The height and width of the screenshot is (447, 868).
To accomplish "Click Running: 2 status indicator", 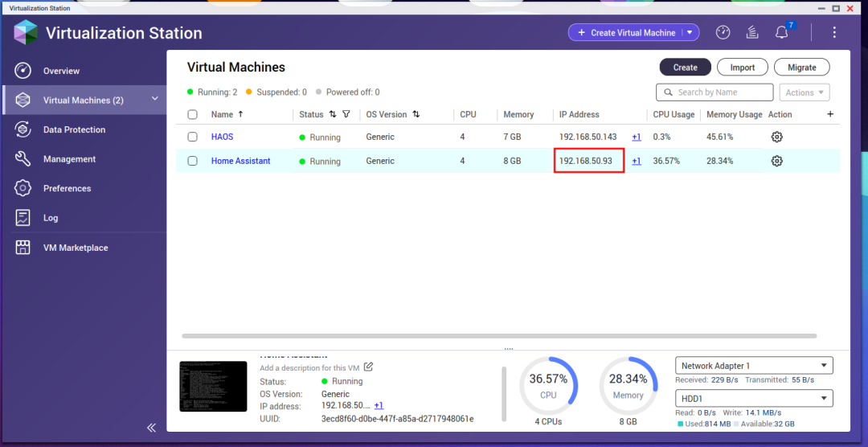I will click(212, 92).
